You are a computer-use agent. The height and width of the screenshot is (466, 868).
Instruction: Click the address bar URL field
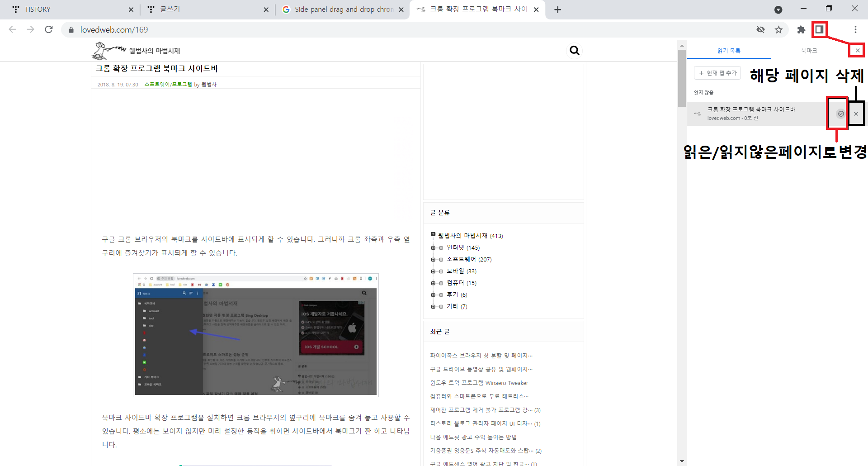[x=407, y=29]
